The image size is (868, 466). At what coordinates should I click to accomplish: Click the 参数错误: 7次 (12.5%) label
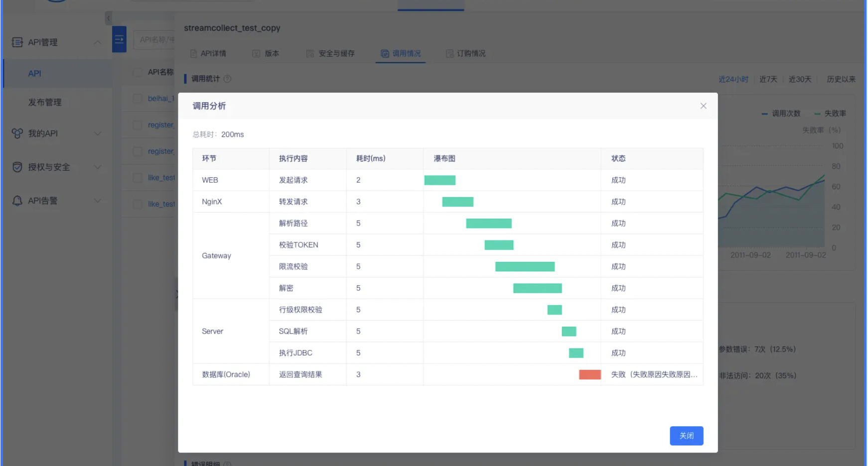tap(757, 349)
